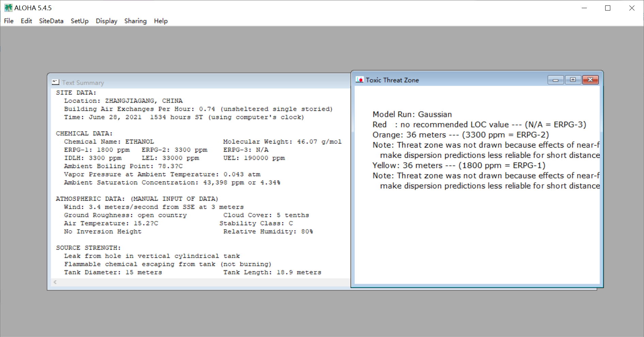Click the 'Red : no recommended LOC value' line
The image size is (644, 337).
click(479, 124)
